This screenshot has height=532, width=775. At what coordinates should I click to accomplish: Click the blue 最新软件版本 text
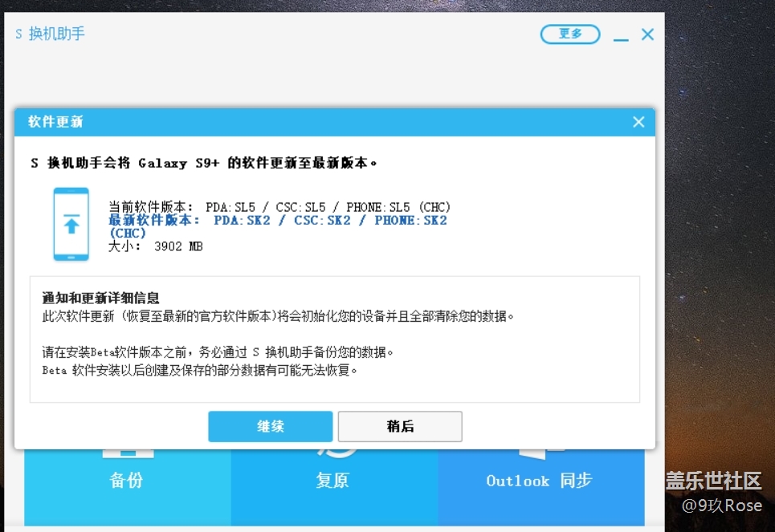coord(278,220)
